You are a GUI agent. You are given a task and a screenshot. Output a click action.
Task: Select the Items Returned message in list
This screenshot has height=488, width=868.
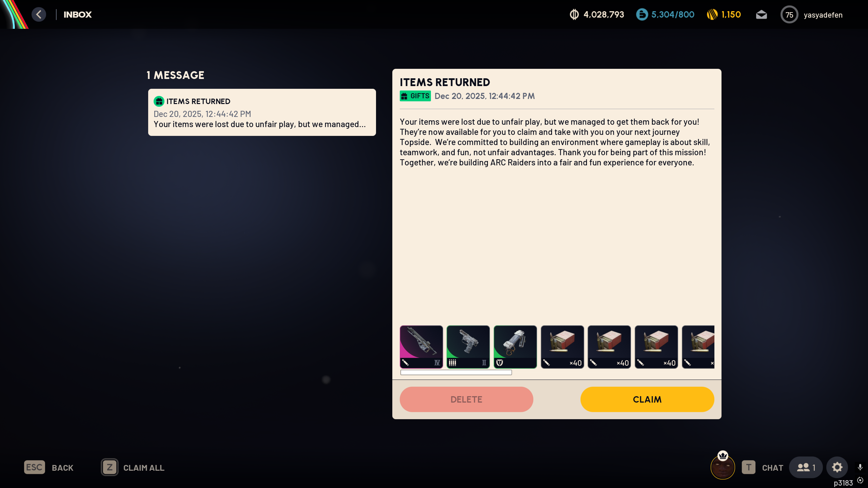[x=262, y=113]
